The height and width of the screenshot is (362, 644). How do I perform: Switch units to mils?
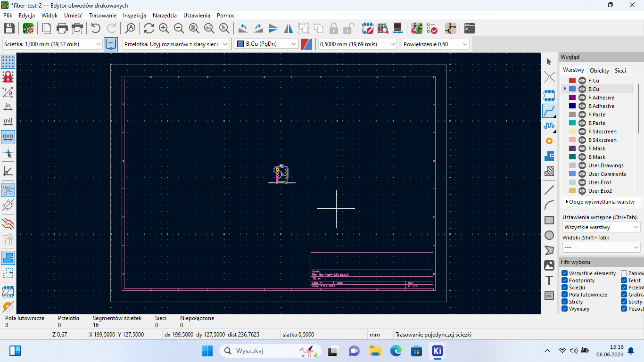(8, 122)
